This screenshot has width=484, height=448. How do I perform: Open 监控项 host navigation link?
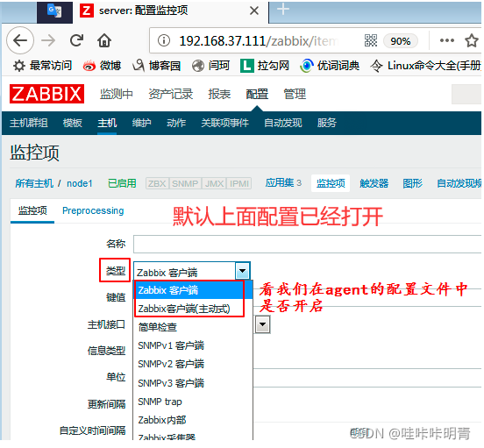[331, 183]
